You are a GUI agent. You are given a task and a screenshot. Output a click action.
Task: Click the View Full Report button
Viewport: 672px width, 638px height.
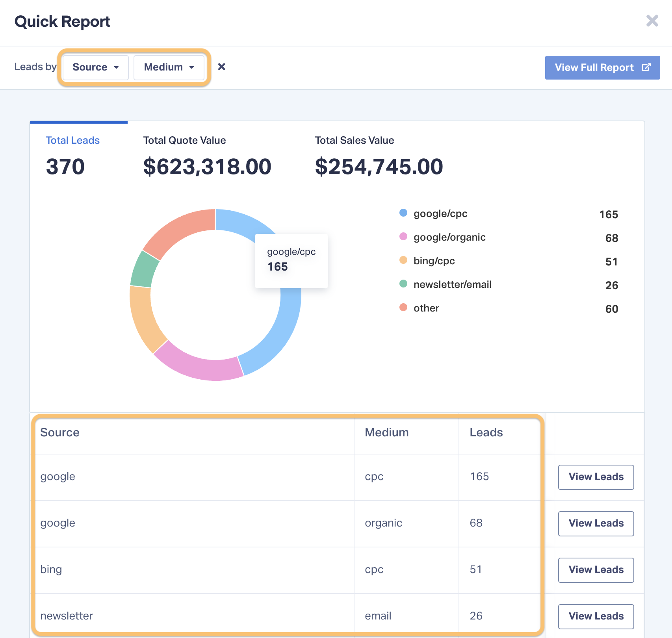pos(602,68)
